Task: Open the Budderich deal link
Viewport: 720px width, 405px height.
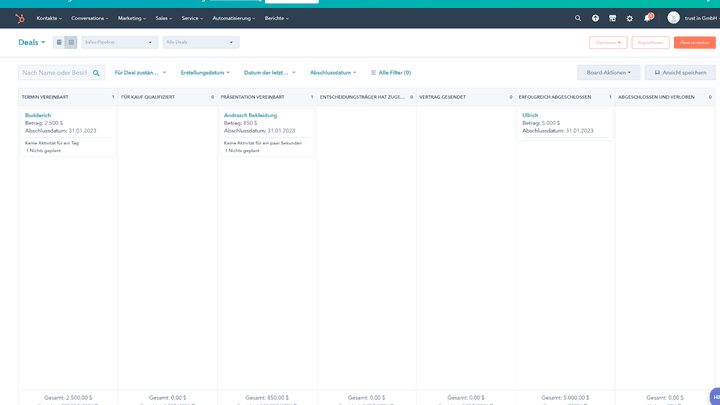Action: (38, 115)
